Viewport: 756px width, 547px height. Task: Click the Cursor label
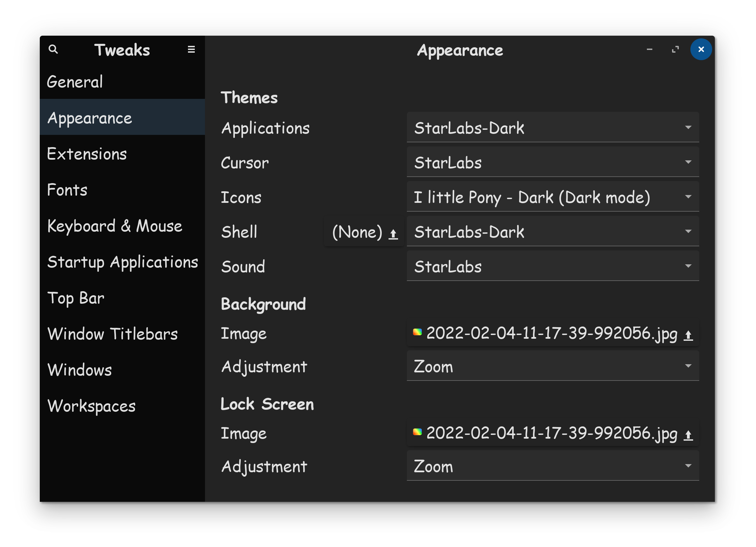(x=245, y=163)
